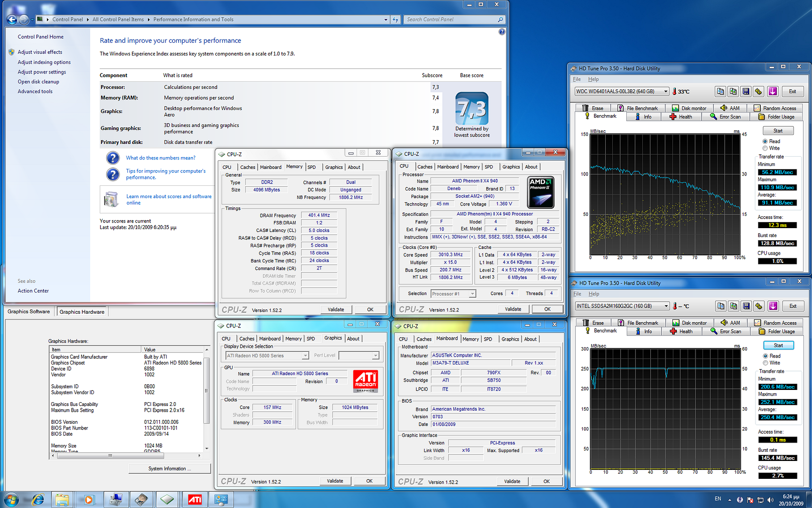Open Error Scan tab in Intel SSD HD Tune

(x=726, y=331)
